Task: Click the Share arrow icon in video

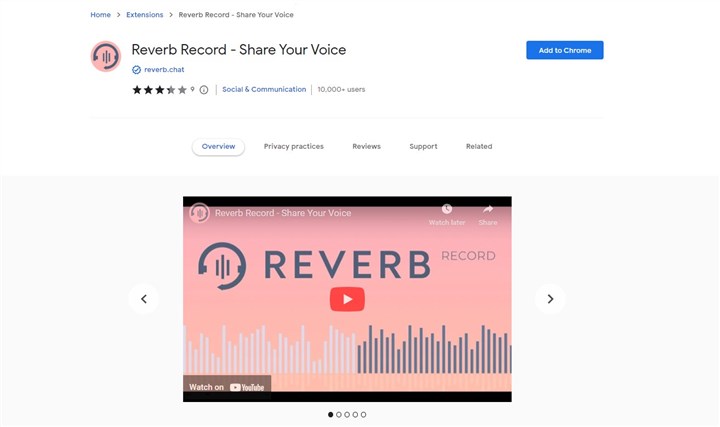Action: [488, 209]
